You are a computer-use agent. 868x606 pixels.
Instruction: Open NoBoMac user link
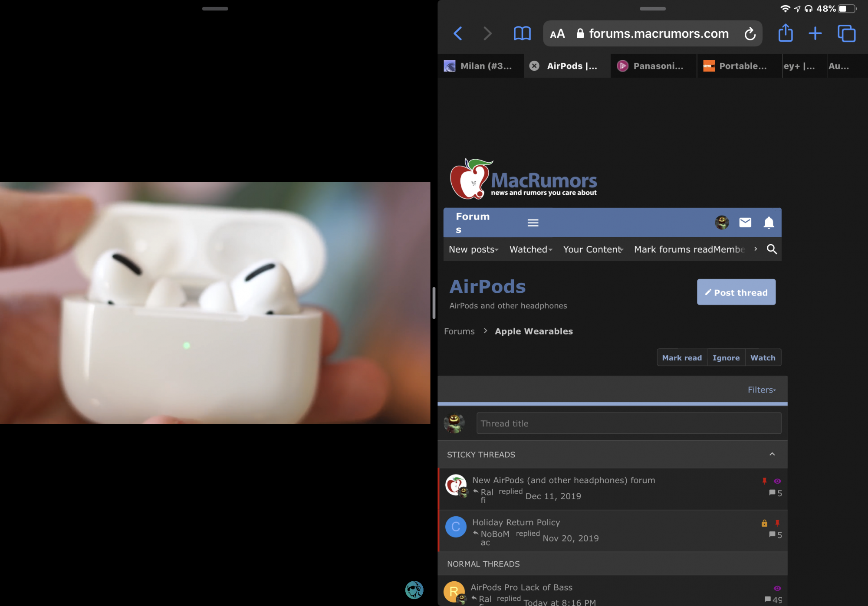point(495,538)
